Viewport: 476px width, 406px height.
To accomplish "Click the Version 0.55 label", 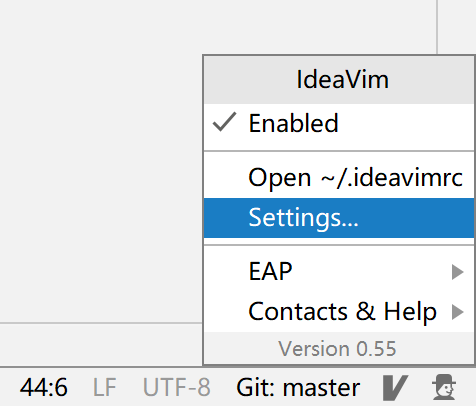I will click(337, 349).
